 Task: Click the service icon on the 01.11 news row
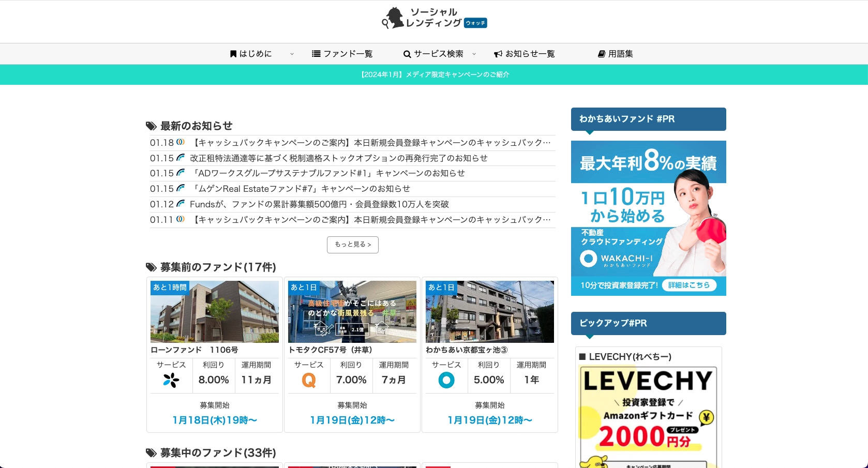(x=181, y=219)
